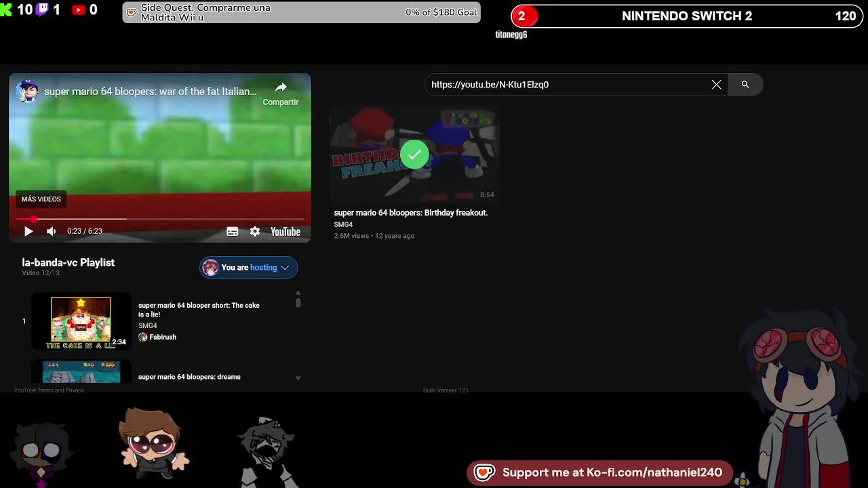Click the 0:23 / 6:23 time display
868x488 pixels.
(x=85, y=231)
